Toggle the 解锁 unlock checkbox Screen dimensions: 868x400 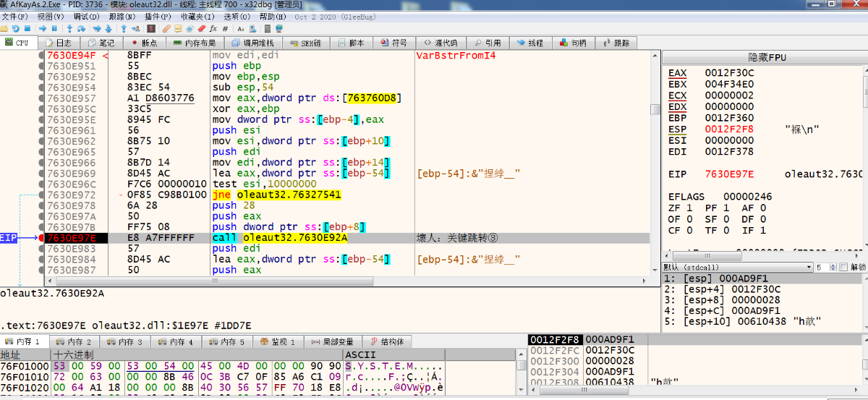(845, 267)
